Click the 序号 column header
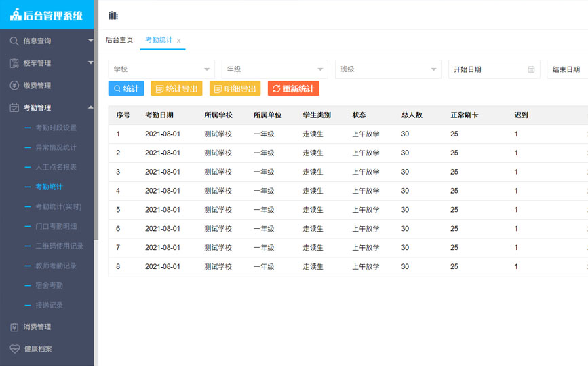Viewport: 588px width, 366px height. [x=123, y=115]
